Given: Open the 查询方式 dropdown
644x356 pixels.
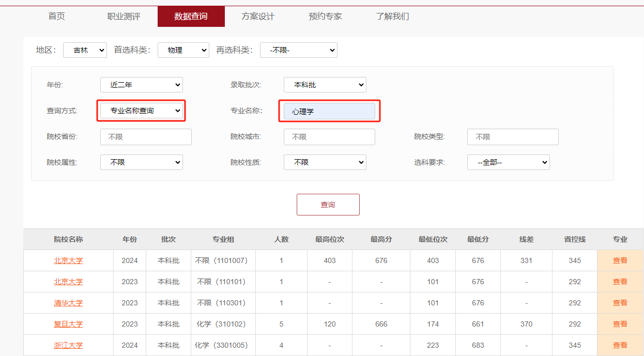Looking at the screenshot, I should click(x=141, y=111).
